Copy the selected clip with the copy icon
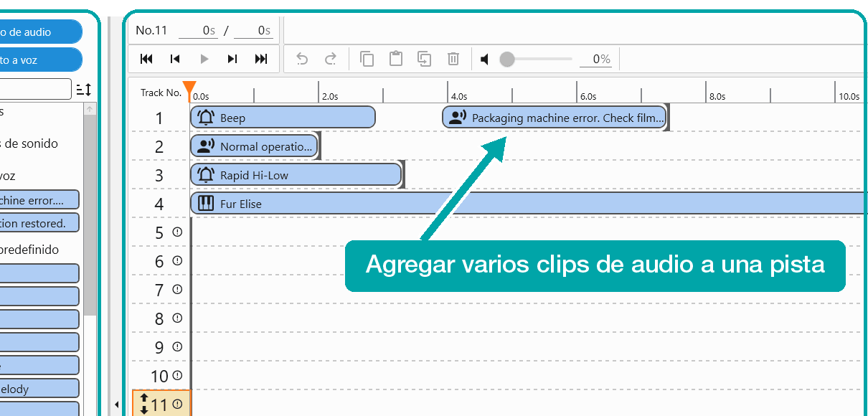This screenshot has width=868, height=416. 367,59
